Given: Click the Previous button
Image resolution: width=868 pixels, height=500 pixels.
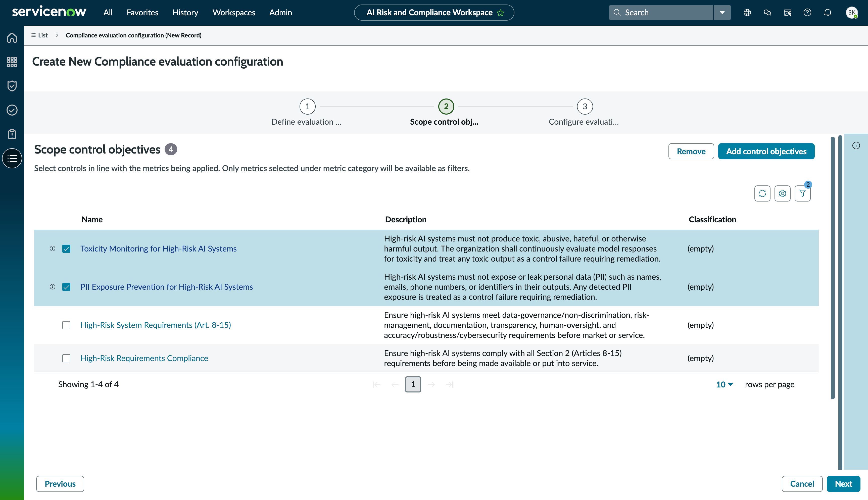Looking at the screenshot, I should tap(60, 483).
